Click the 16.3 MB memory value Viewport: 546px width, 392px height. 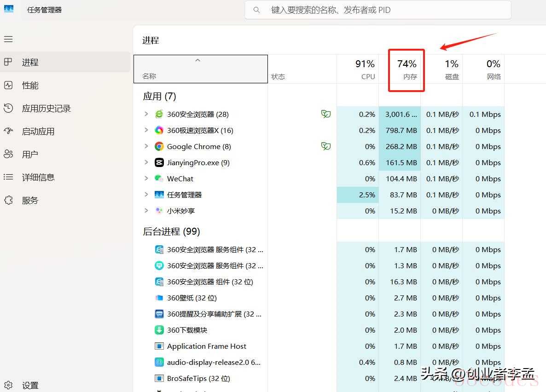403,282
